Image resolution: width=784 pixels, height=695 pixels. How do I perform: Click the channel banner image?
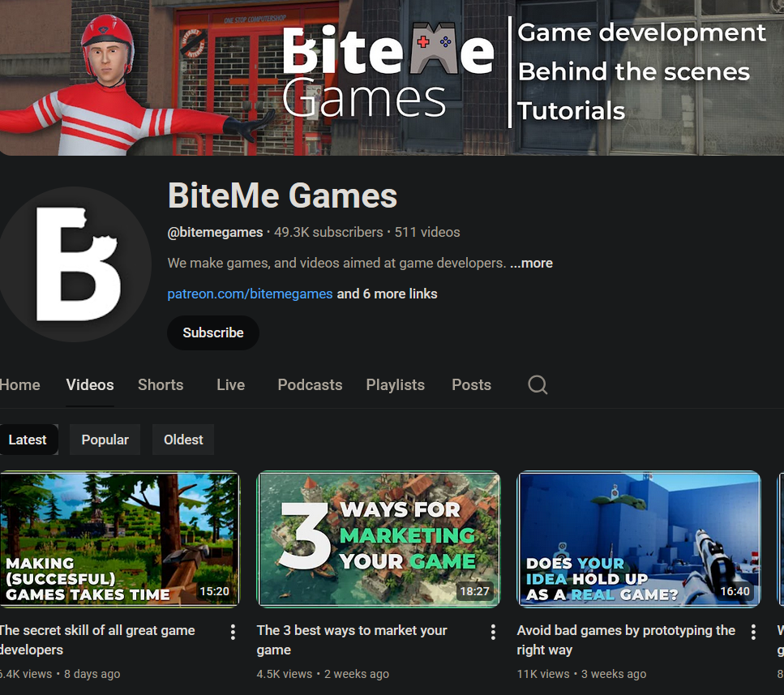tap(392, 78)
